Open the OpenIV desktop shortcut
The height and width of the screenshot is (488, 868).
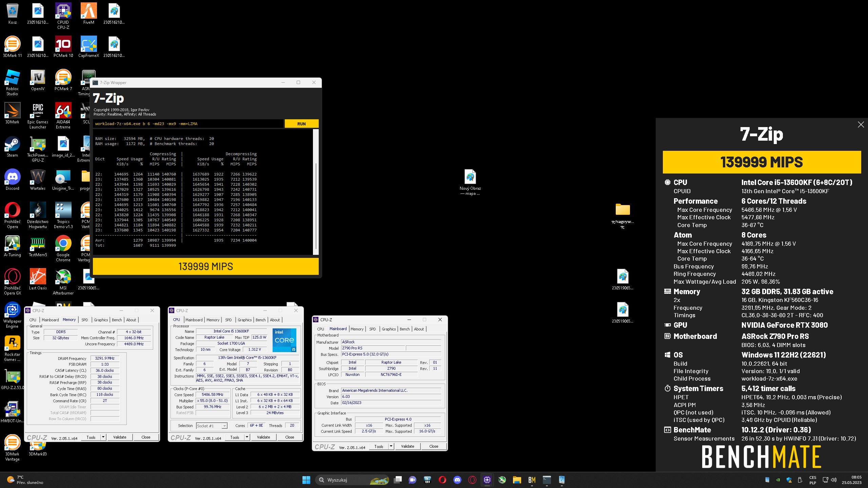pos(38,80)
